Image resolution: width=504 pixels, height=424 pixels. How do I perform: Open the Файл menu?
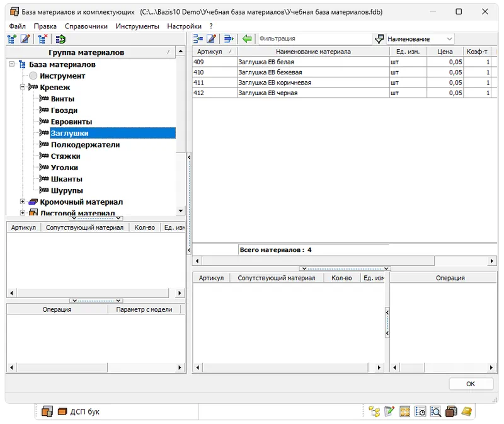(18, 26)
